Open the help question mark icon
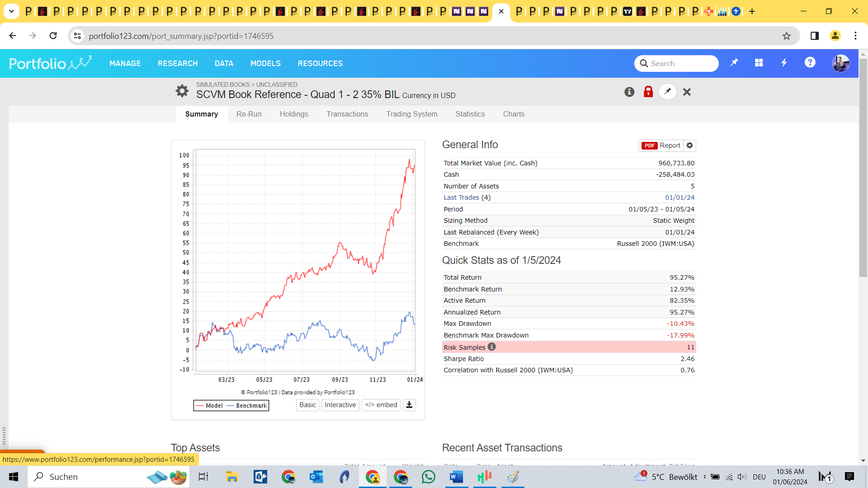Image resolution: width=868 pixels, height=488 pixels. coord(810,63)
